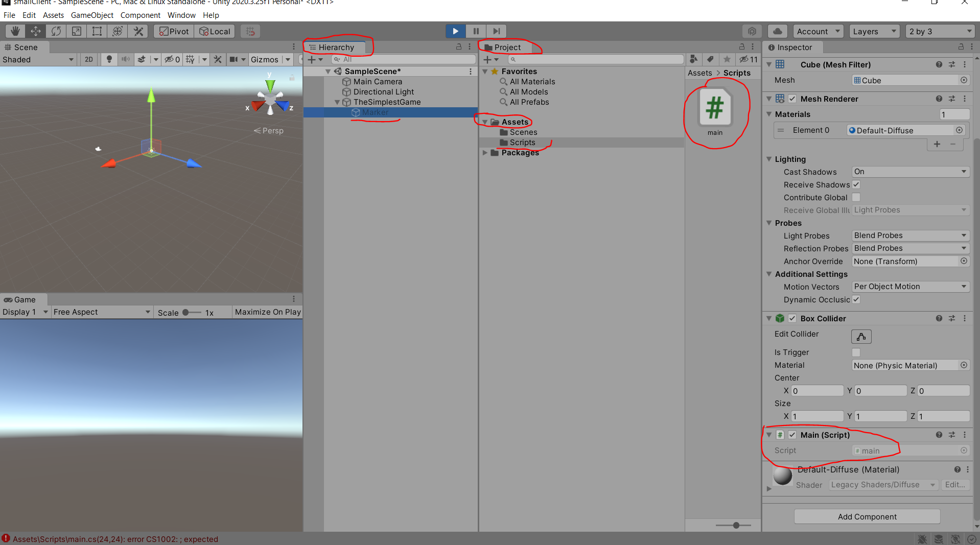Open Mesh Renderer preset settings icon

click(x=952, y=99)
